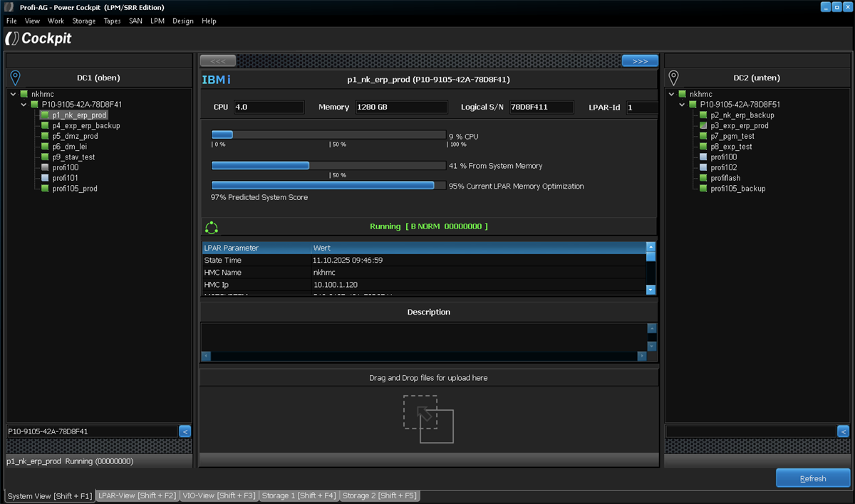
Task: Open the Storage menu
Action: click(x=83, y=21)
